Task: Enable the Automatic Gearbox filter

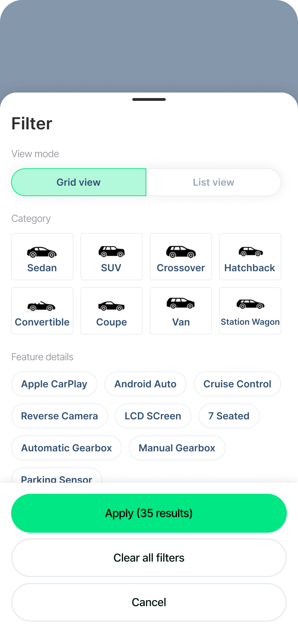Action: tap(66, 448)
